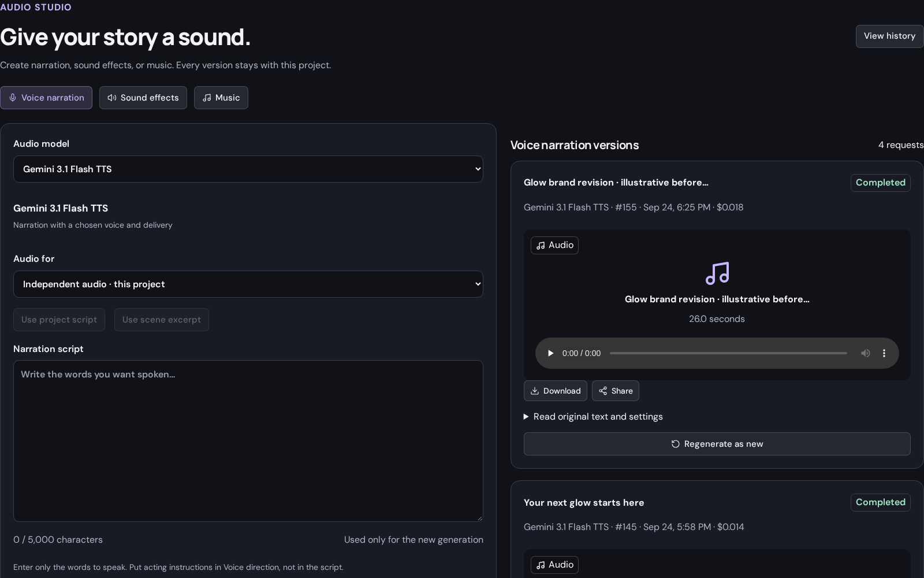The width and height of the screenshot is (924, 578).
Task: Click the Completed status on Your next glow
Action: pyautogui.click(x=881, y=502)
